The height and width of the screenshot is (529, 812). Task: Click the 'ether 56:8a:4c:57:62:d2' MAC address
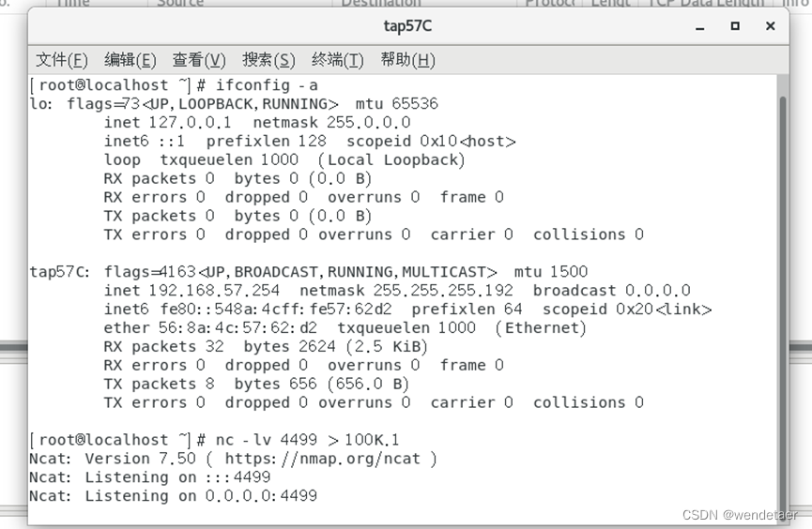[210, 328]
